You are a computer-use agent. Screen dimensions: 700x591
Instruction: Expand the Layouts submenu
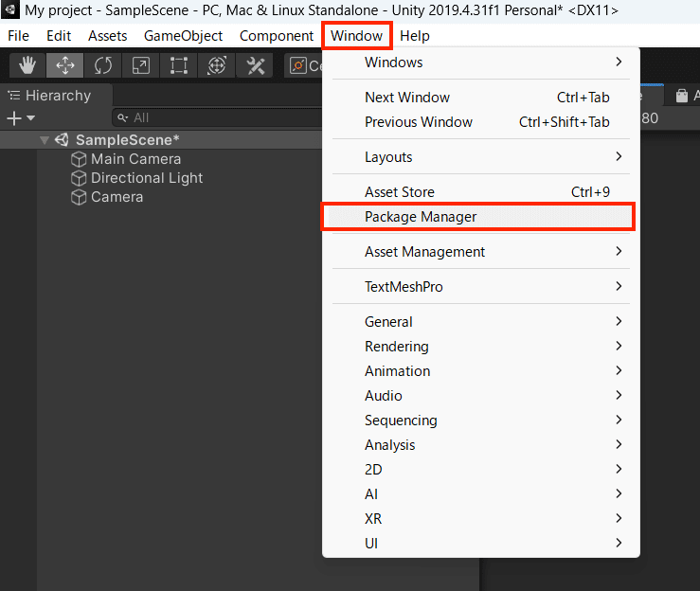coord(481,157)
